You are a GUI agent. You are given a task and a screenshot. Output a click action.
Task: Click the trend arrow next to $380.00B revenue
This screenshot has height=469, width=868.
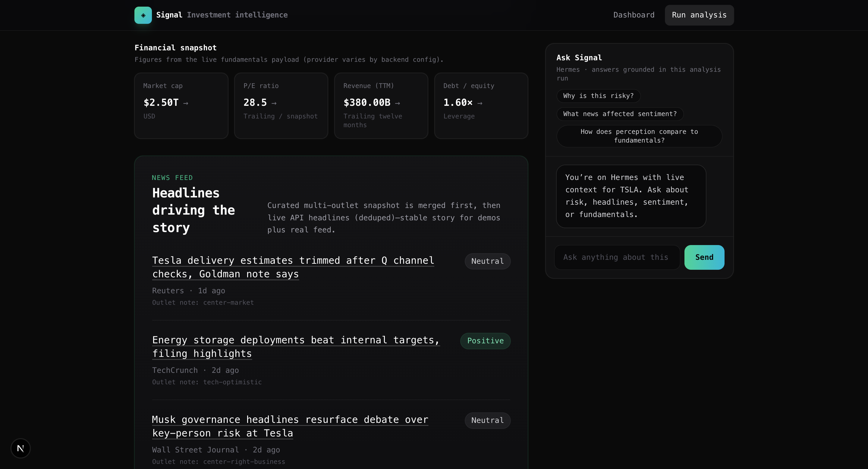[398, 103]
